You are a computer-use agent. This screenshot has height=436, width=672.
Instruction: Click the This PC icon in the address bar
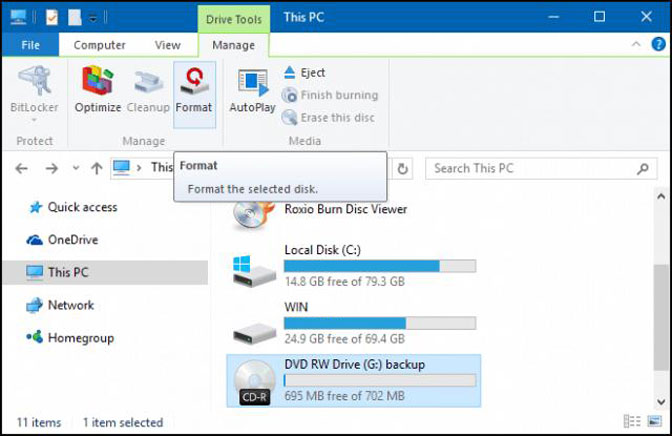(121, 168)
